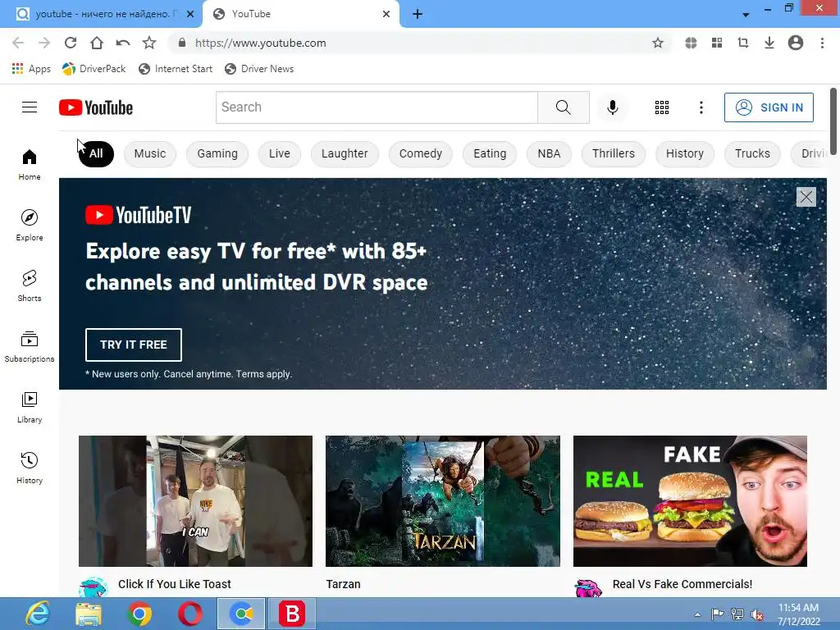
Task: Open browser downloads icon
Action: pyautogui.click(x=769, y=43)
